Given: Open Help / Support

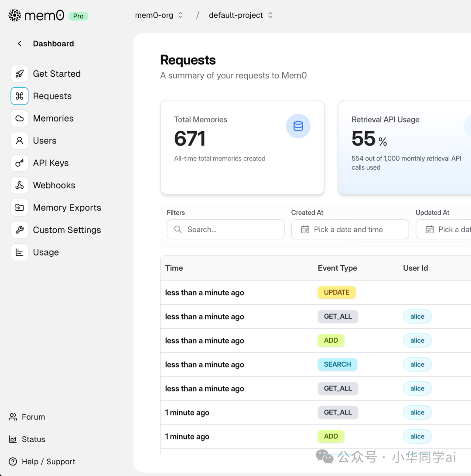Looking at the screenshot, I should pyautogui.click(x=48, y=462).
